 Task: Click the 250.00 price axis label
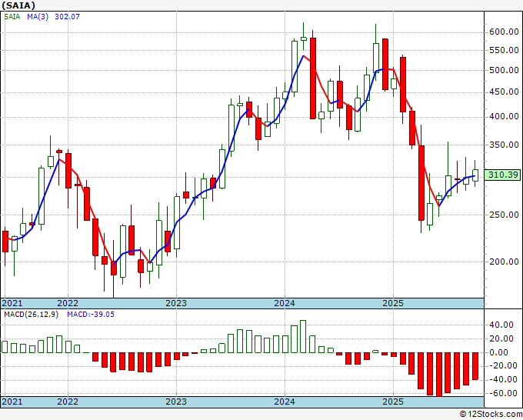point(504,215)
